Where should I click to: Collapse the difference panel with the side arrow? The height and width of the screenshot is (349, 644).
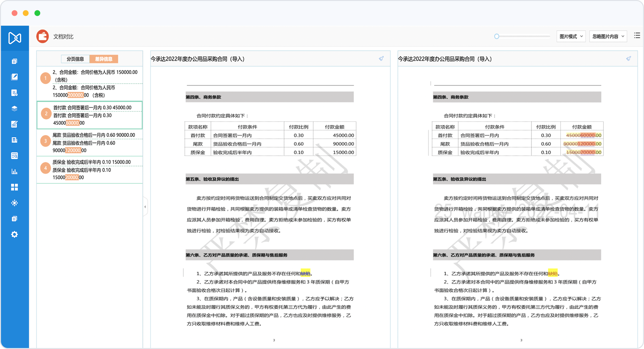tap(145, 207)
